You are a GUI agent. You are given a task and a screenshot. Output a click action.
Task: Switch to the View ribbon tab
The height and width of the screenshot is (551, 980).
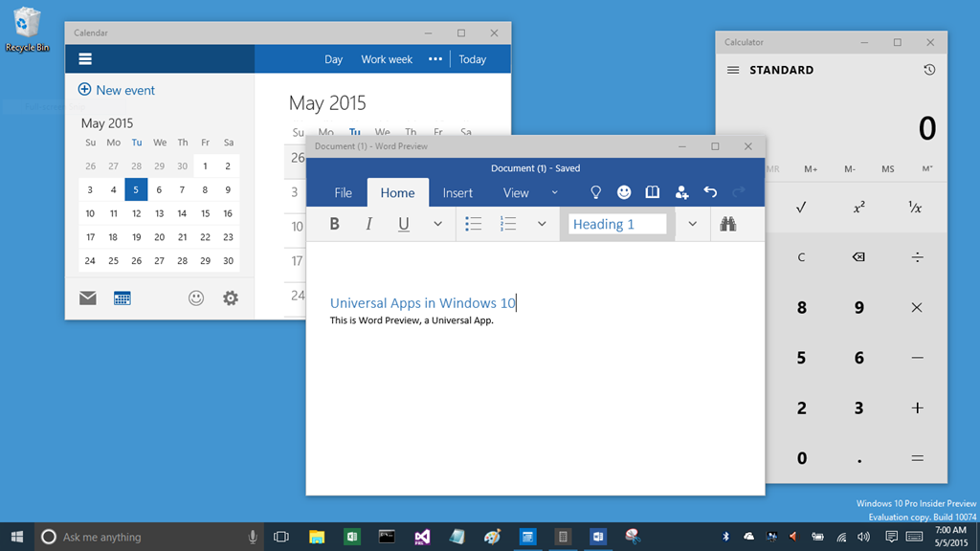pos(516,193)
